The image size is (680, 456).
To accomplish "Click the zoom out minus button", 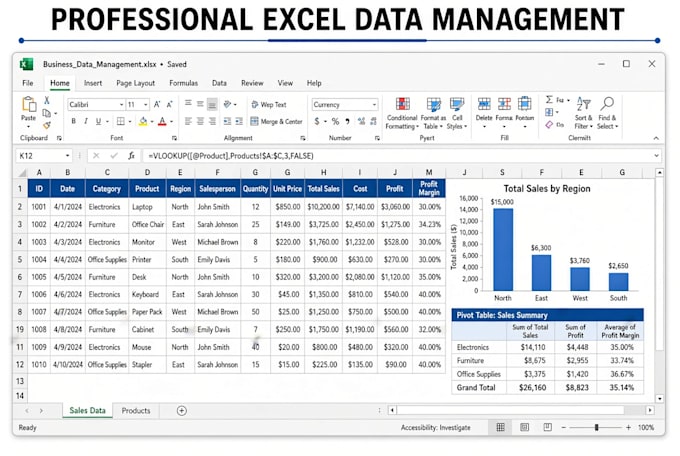I will [563, 427].
